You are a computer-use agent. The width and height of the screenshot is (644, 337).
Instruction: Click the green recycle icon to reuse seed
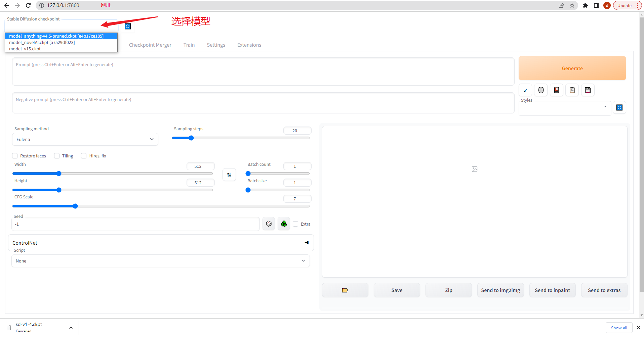284,224
